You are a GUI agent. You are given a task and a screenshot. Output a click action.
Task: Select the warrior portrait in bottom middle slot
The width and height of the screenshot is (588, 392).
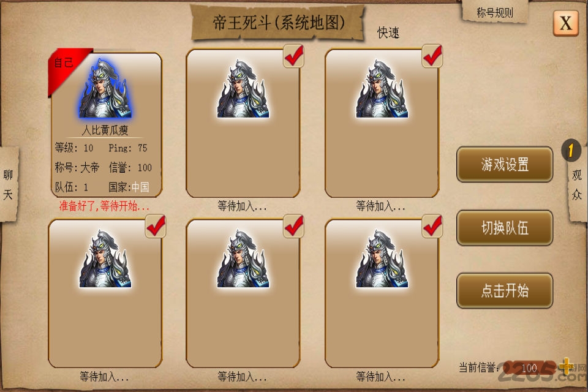243,259
